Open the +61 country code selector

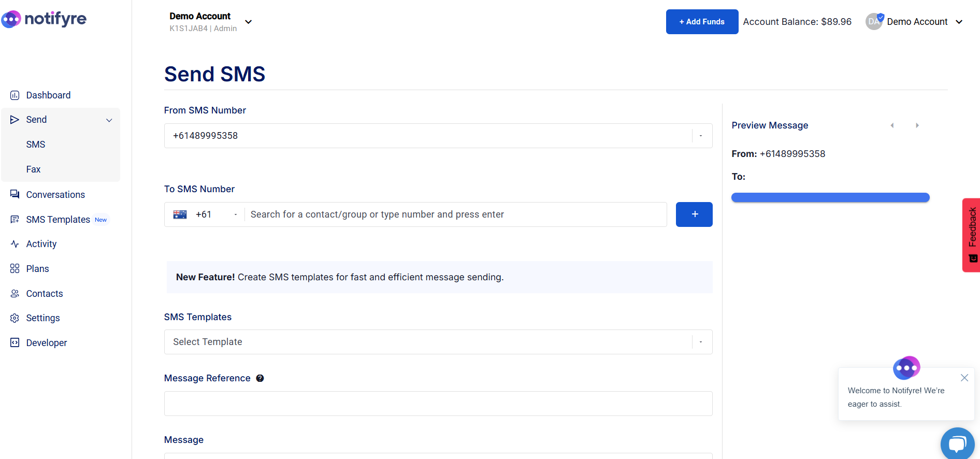click(x=206, y=214)
